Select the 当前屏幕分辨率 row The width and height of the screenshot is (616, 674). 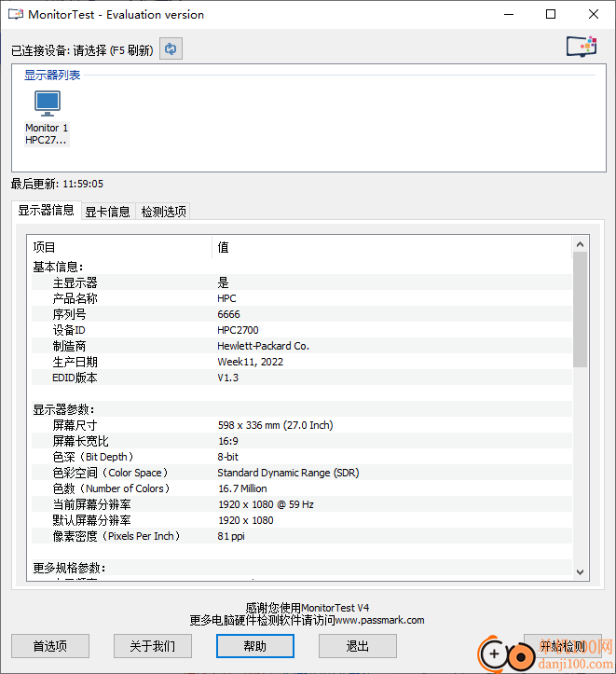[x=302, y=504]
